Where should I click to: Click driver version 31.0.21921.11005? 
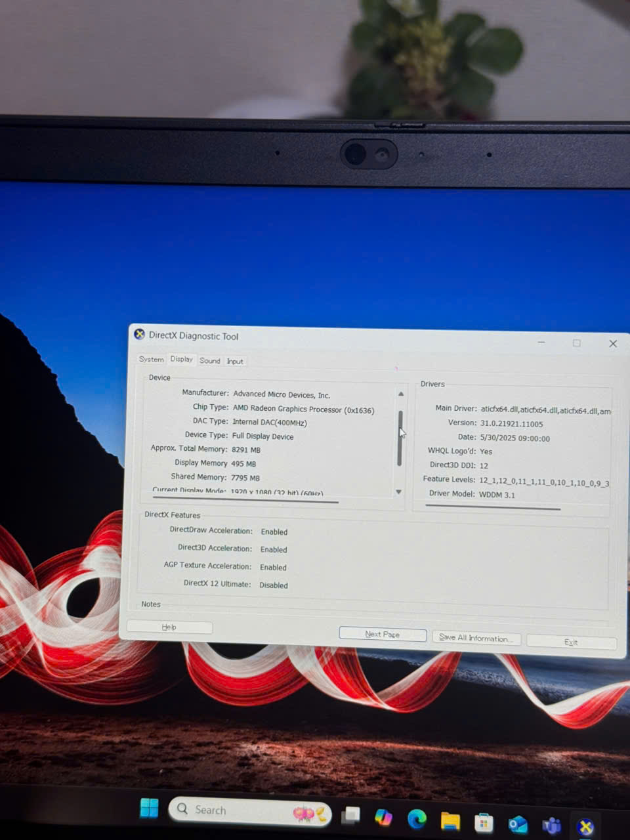pyautogui.click(x=511, y=424)
